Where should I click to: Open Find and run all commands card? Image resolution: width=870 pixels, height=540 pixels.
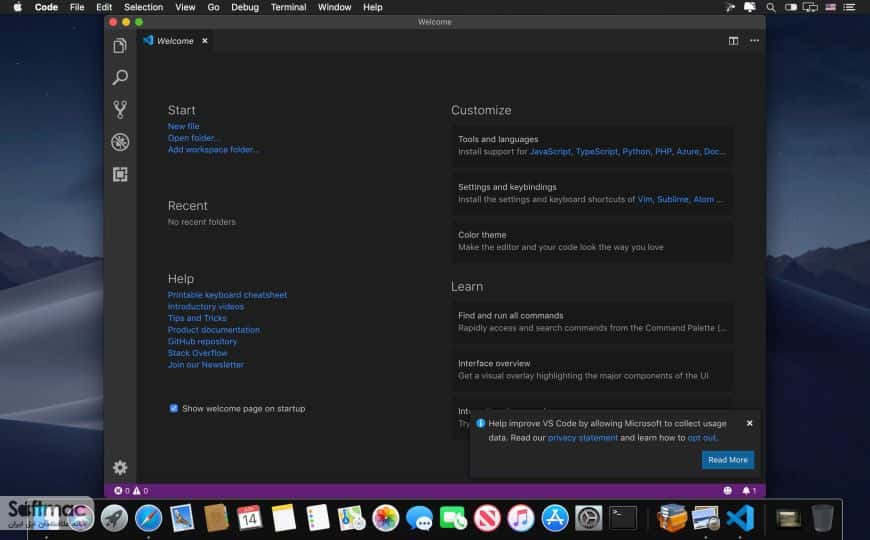click(592, 322)
